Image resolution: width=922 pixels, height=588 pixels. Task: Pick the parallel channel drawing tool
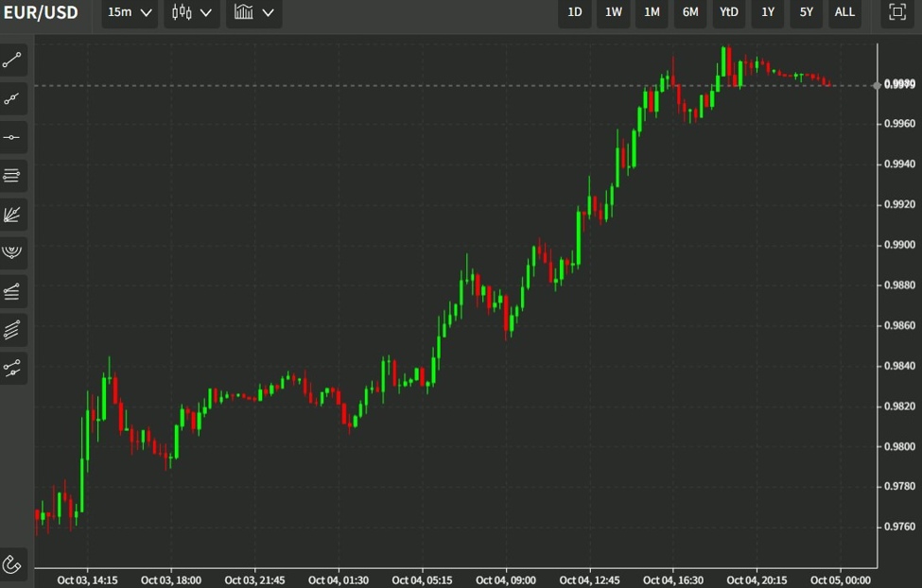point(12,330)
